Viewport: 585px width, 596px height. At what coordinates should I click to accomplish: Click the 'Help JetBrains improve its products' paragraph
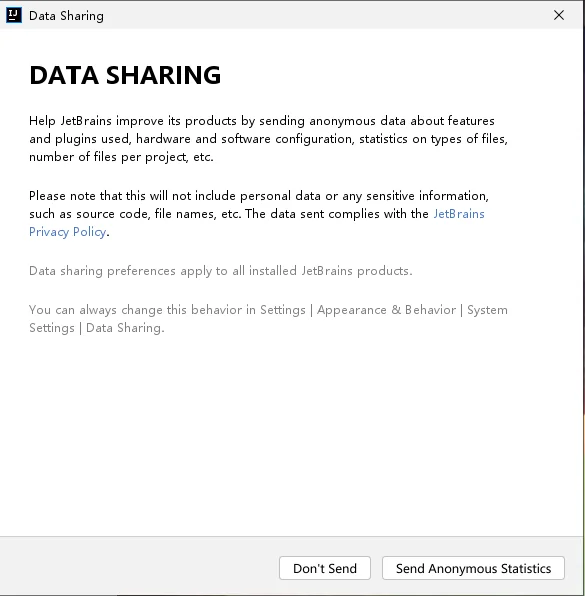point(268,139)
